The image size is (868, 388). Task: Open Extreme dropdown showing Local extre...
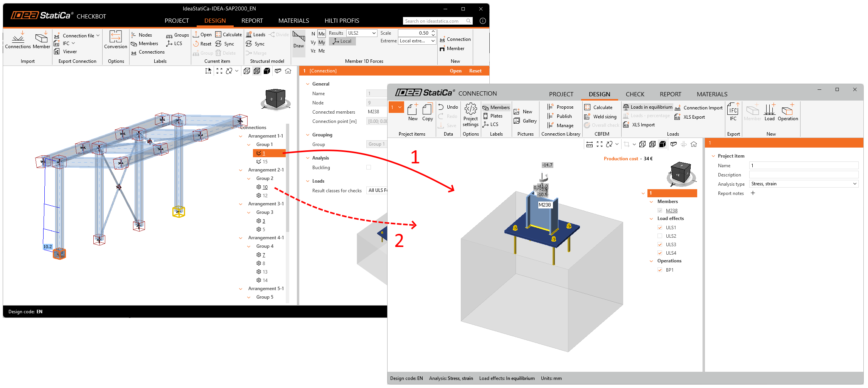click(417, 41)
